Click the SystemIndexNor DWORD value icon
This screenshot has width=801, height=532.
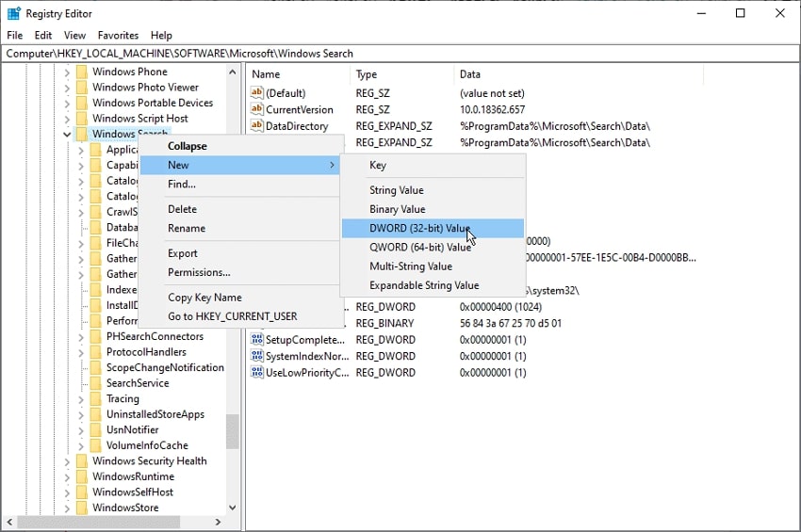[x=257, y=356]
